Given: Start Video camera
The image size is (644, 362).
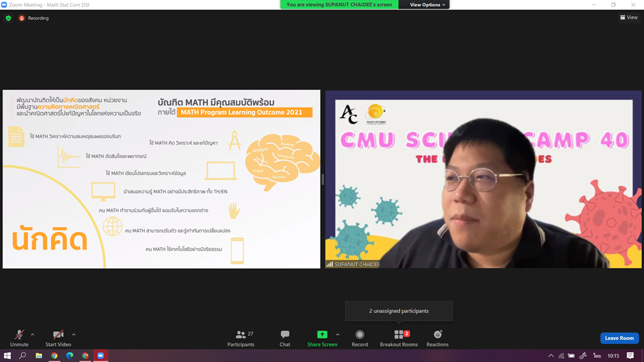Looking at the screenshot, I should pyautogui.click(x=58, y=335).
